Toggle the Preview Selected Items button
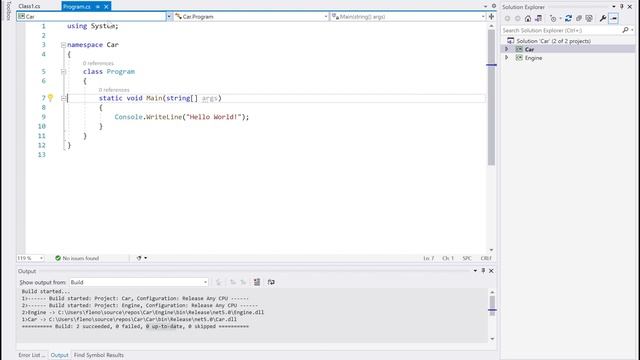640x360 pixels. coord(613,18)
